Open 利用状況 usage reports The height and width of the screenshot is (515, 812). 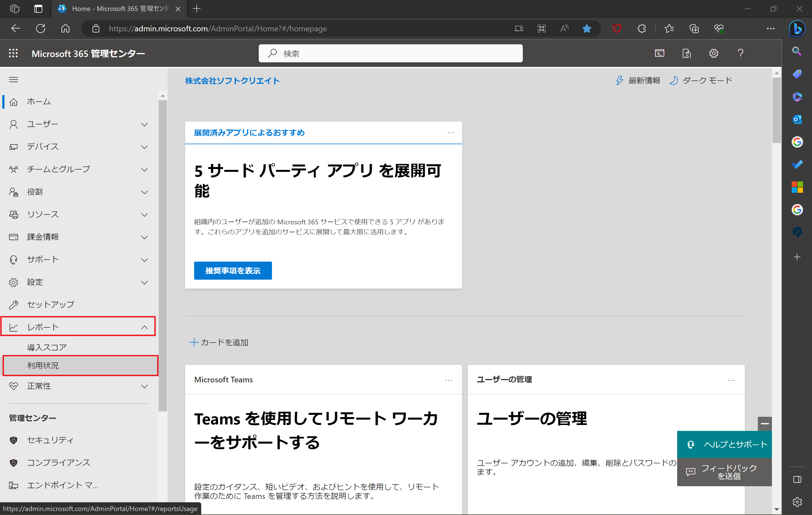(80, 366)
